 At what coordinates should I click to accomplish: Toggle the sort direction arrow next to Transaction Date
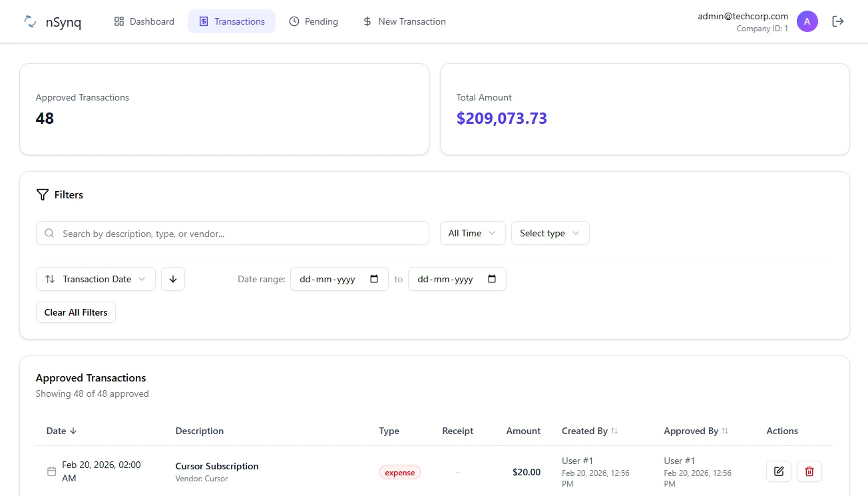pyautogui.click(x=172, y=279)
